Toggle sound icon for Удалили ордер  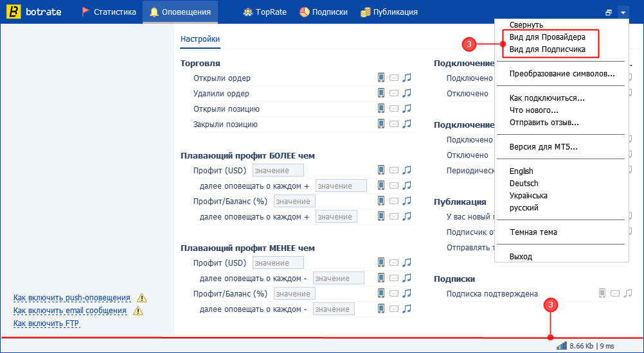point(407,93)
